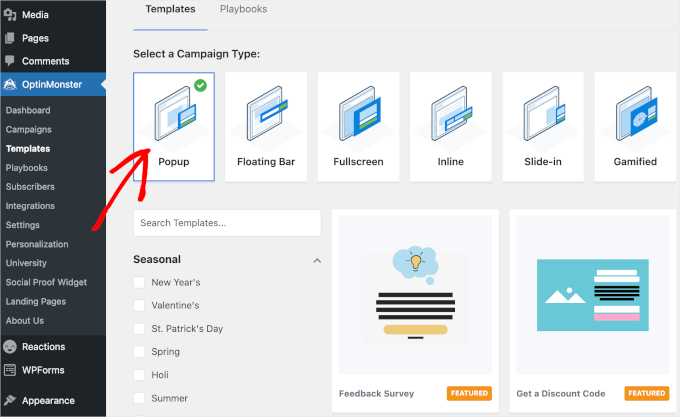Open the Templates tab
The image size is (680, 417).
point(170,8)
